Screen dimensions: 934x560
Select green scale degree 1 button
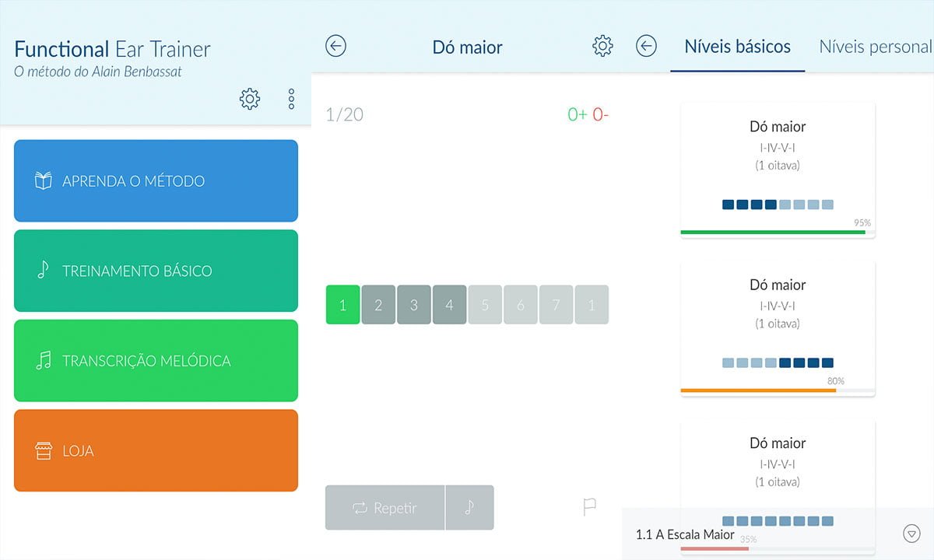click(x=342, y=305)
